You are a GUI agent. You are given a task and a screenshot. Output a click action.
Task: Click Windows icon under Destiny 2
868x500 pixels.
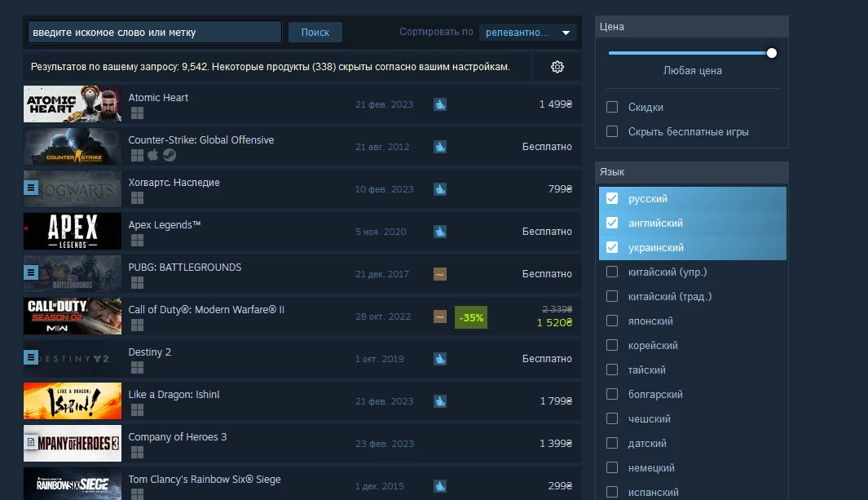(137, 368)
